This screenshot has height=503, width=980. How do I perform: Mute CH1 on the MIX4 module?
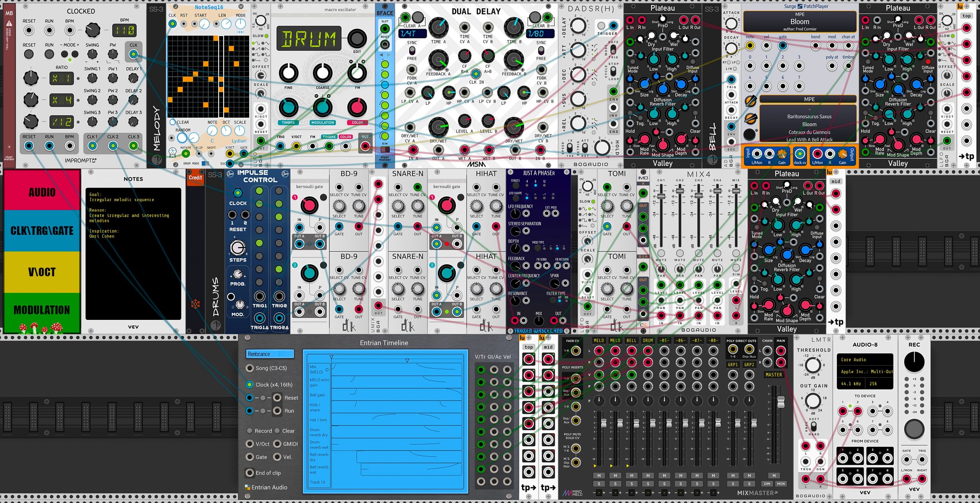coord(661,253)
